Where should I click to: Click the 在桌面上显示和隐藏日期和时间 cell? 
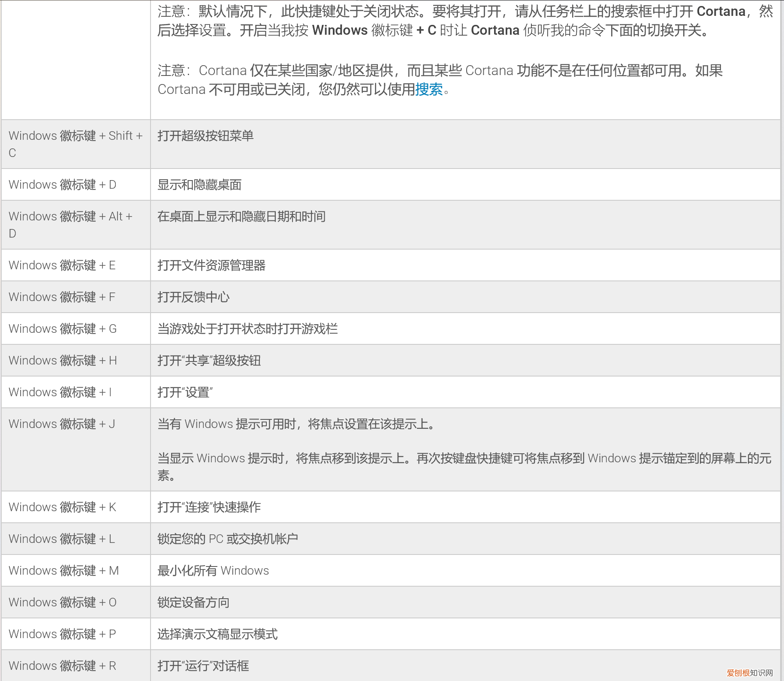(x=241, y=217)
